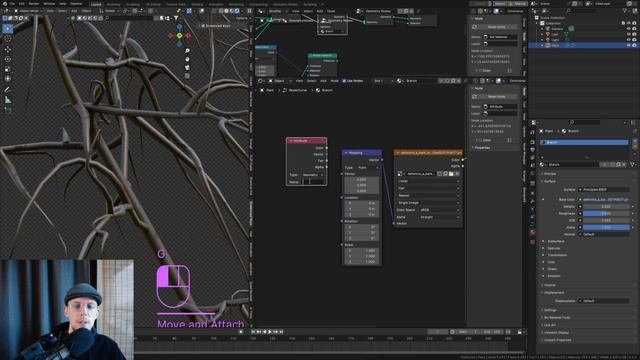This screenshot has height=360, width=640.
Task: Select rendered viewport shading icon
Action: click(x=237, y=11)
